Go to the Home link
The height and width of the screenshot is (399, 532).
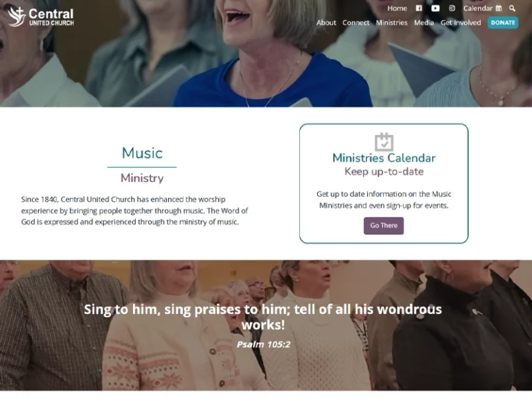coord(397,8)
